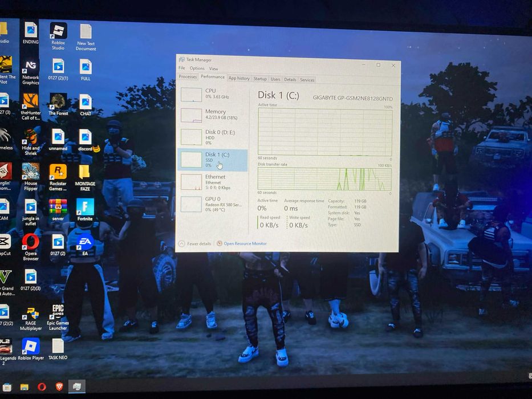The width and height of the screenshot is (532, 399).
Task: Switch to the Processes tab
Action: click(x=188, y=77)
